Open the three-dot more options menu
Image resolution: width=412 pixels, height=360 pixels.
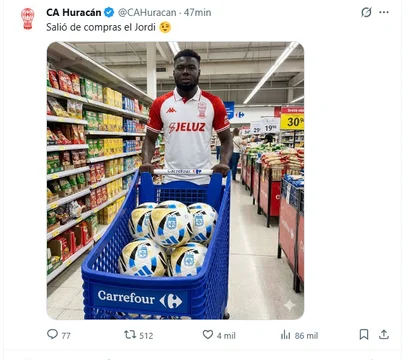pos(384,12)
